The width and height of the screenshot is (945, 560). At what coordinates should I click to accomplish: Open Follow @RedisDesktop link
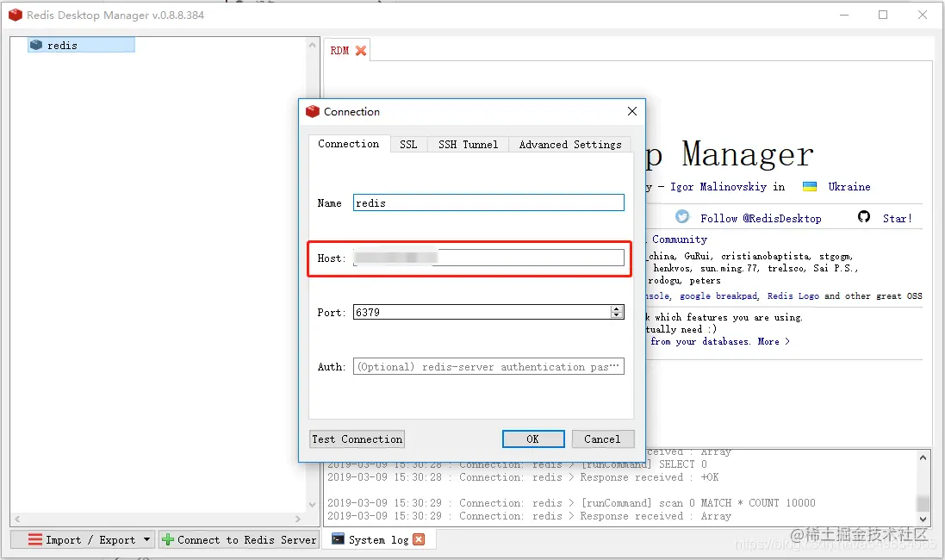coord(761,218)
